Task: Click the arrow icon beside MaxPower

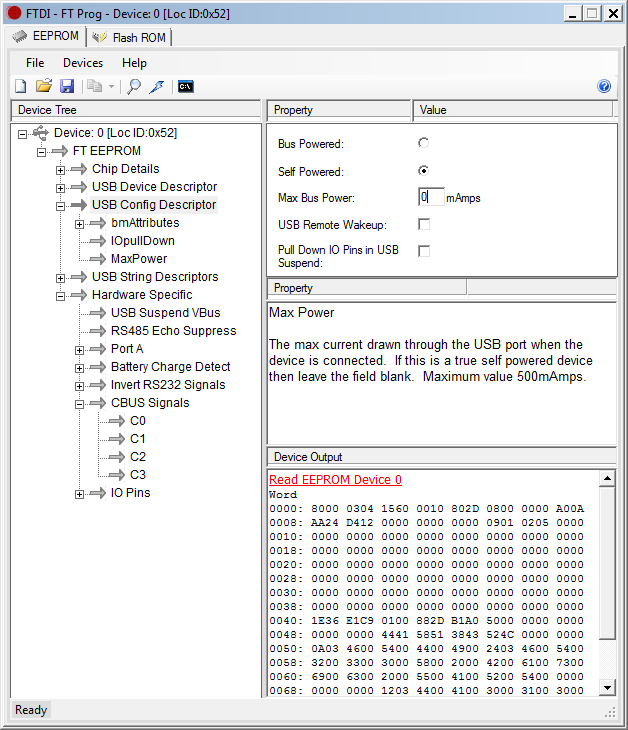Action: [x=98, y=259]
